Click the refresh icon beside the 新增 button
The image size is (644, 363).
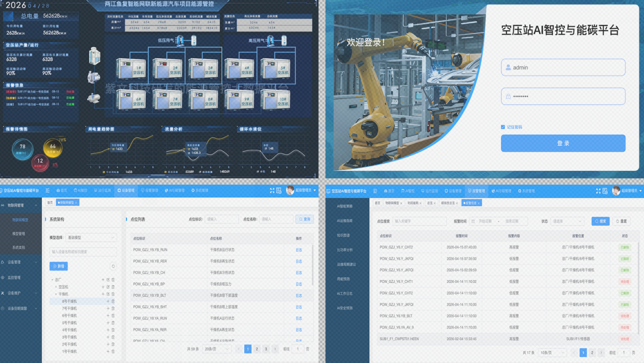[113, 266]
